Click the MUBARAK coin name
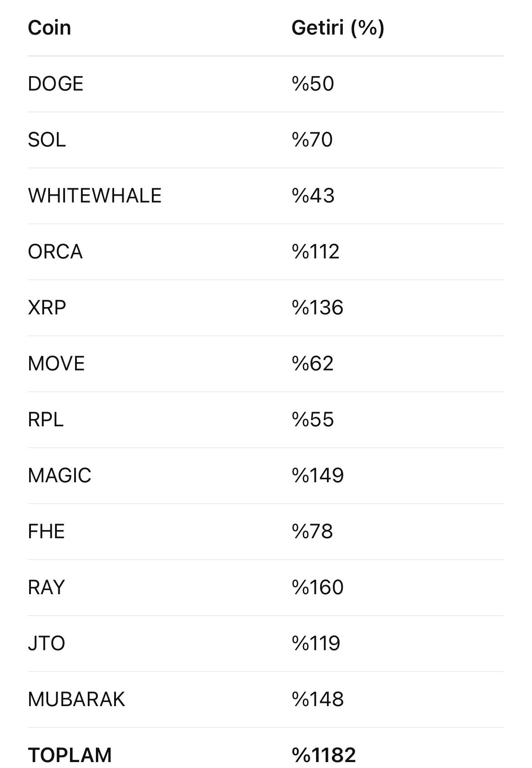532x768 pixels. tap(76, 699)
